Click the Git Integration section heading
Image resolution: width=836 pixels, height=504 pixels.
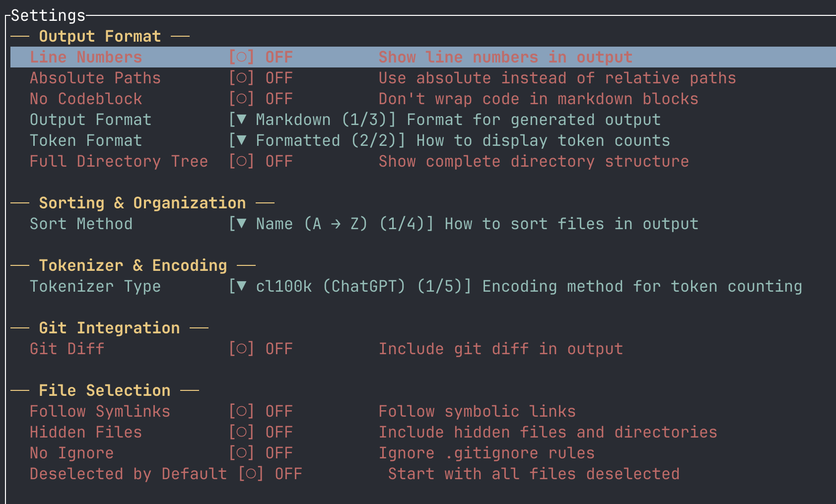(110, 328)
